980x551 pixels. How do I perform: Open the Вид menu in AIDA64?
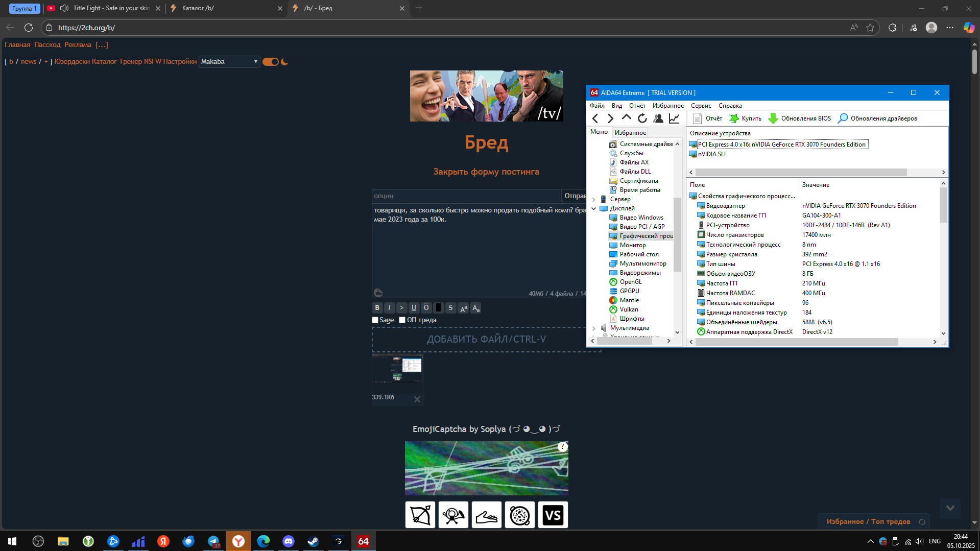pyautogui.click(x=617, y=106)
